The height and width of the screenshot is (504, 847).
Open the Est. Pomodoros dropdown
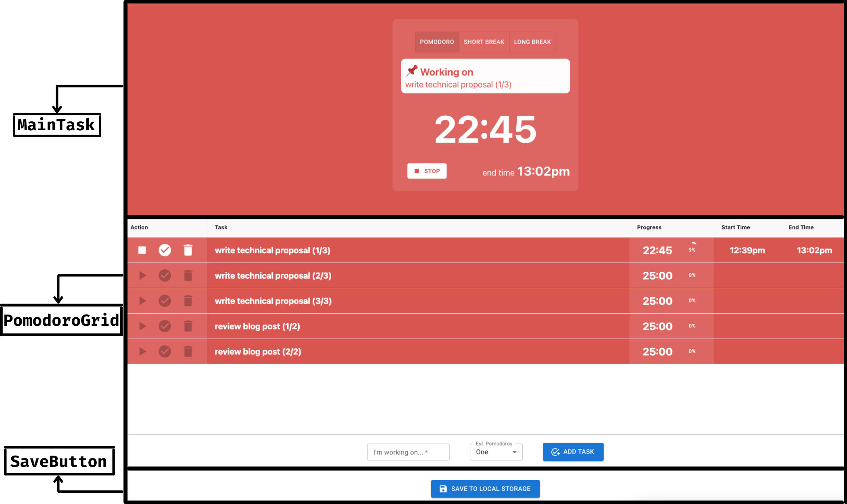point(495,452)
